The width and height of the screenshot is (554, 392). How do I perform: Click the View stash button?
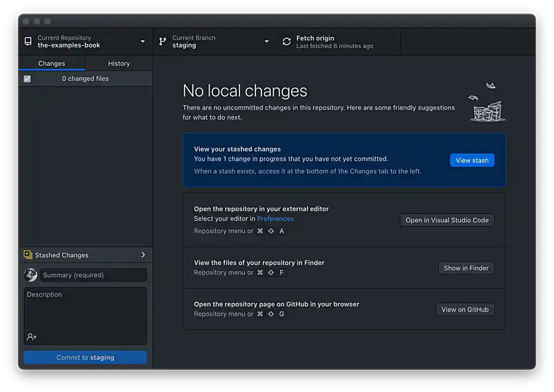pyautogui.click(x=472, y=160)
